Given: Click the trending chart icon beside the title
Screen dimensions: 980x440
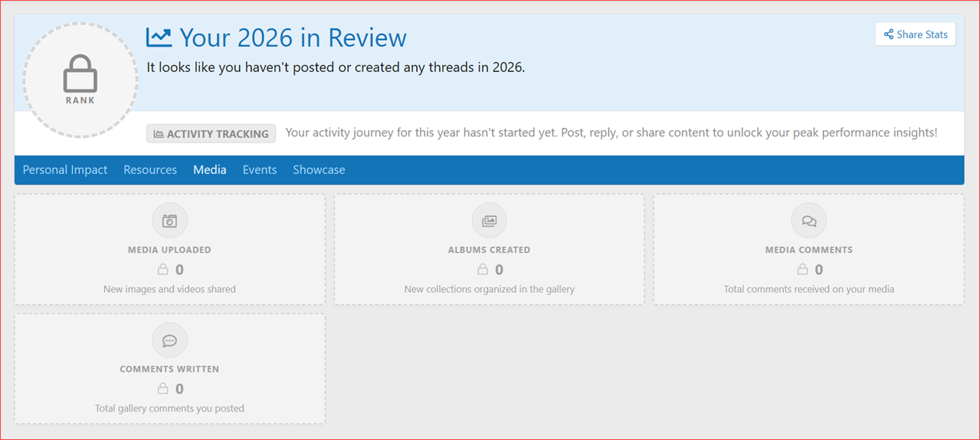Looking at the screenshot, I should point(159,37).
